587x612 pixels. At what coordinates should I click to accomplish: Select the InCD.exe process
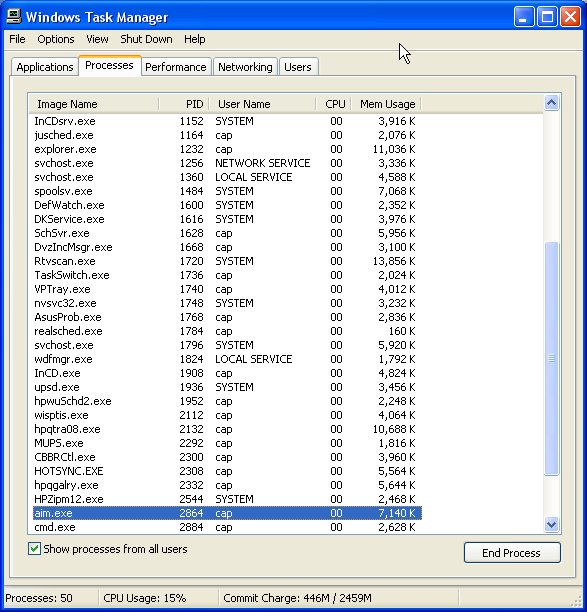227,373
